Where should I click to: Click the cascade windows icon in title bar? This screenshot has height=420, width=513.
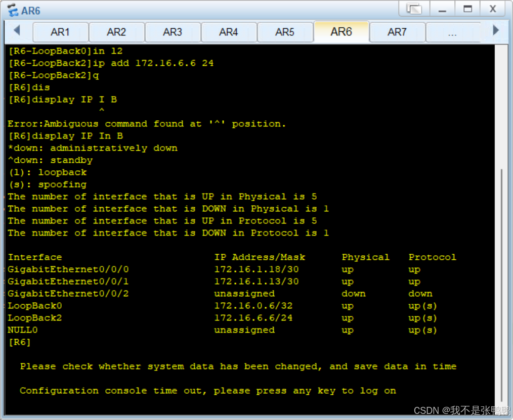[x=414, y=9]
